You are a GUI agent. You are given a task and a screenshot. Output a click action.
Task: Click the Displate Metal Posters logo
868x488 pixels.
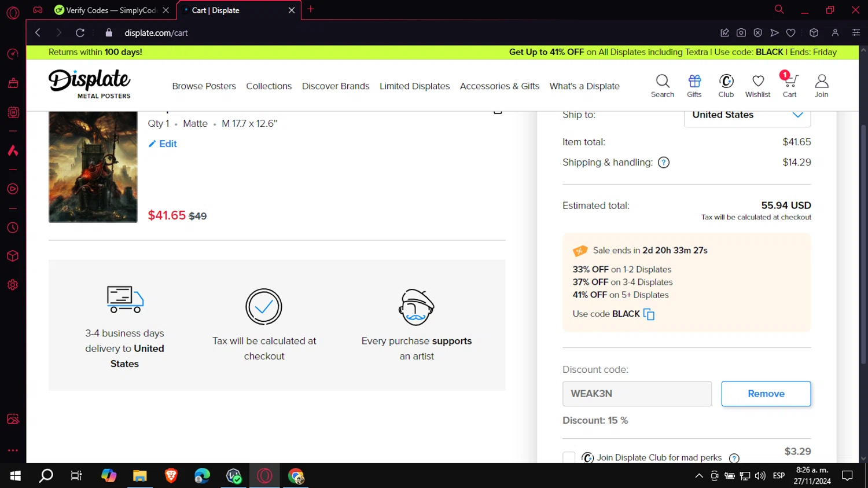[90, 84]
